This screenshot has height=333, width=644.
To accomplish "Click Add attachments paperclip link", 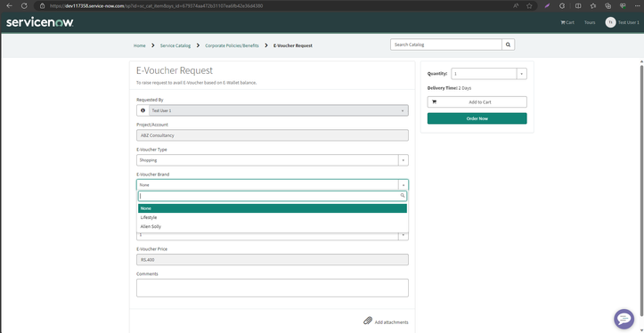I will click(x=386, y=321).
